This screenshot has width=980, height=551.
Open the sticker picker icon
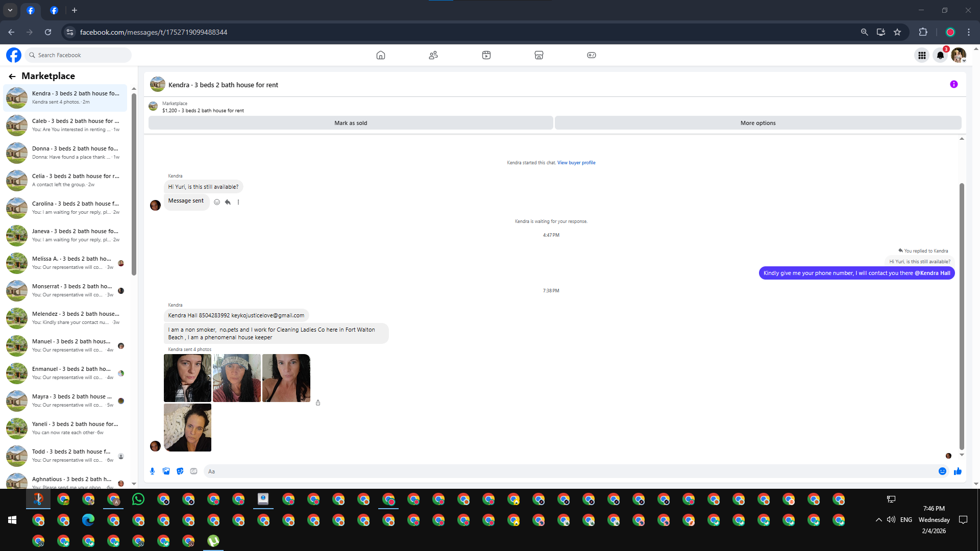(180, 471)
